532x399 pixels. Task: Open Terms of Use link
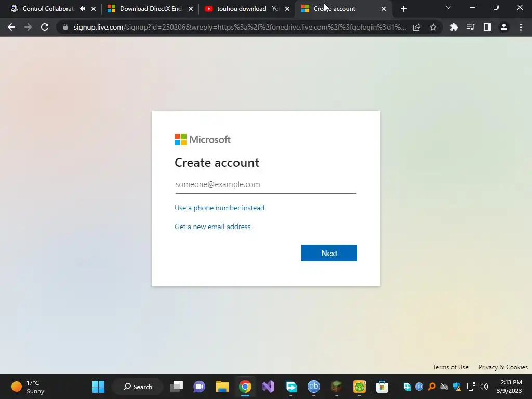450,367
